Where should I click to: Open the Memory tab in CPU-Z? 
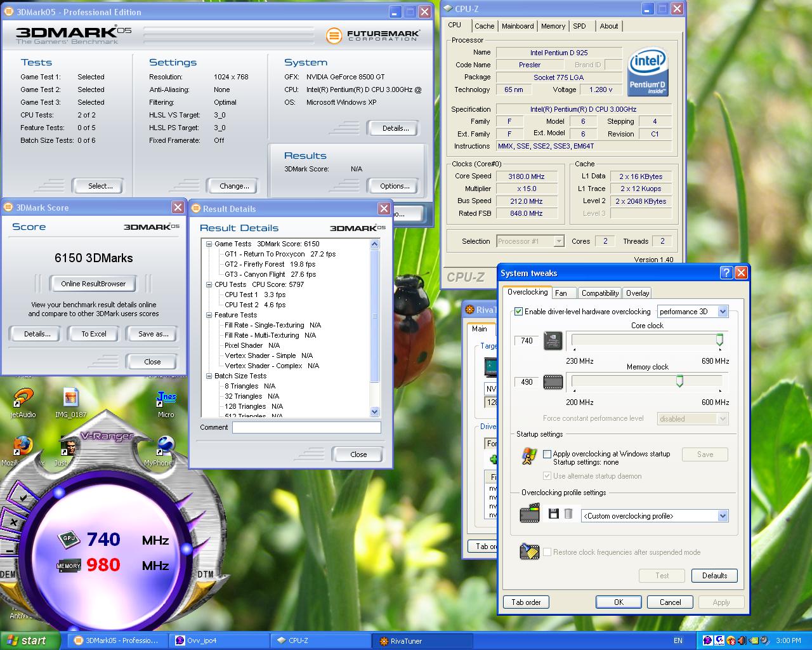[553, 26]
